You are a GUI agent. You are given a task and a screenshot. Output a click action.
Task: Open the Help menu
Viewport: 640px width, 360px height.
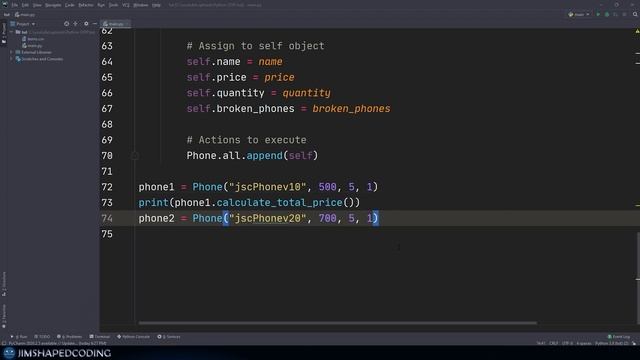tap(156, 5)
